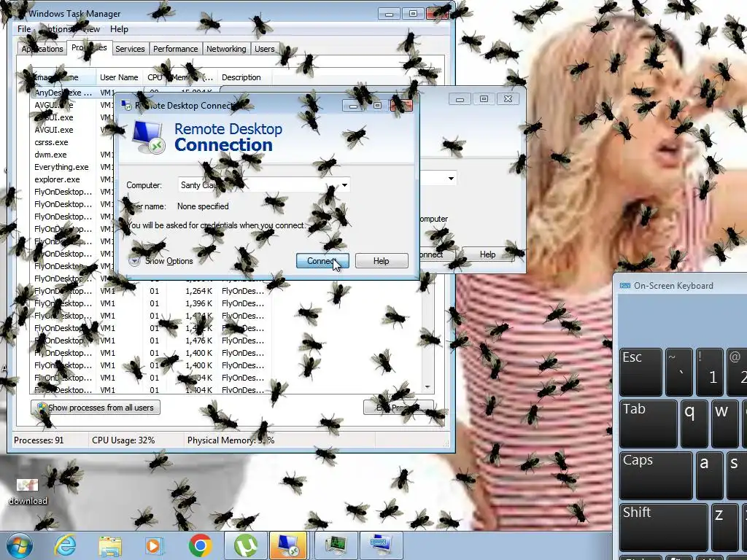
Task: Click the On-Screen Keyboard title icon
Action: coord(625,285)
